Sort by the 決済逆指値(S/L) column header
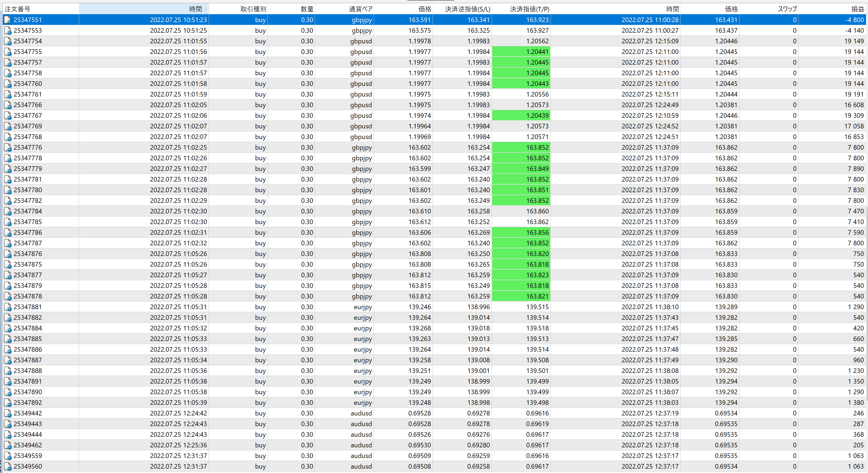 pos(462,9)
